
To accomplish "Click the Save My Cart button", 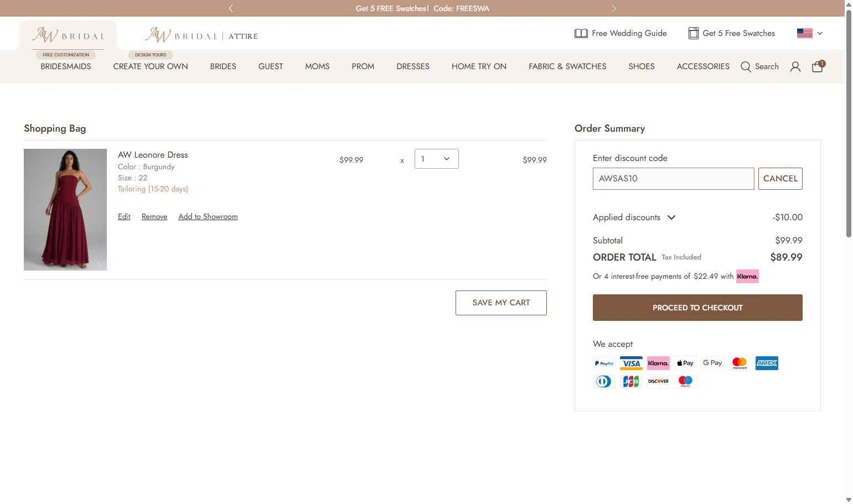I will pos(501,303).
